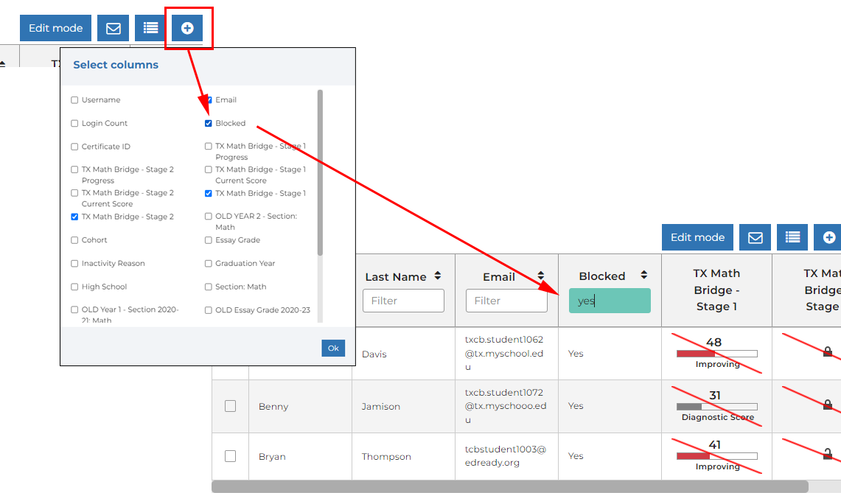841x504 pixels.
Task: Uncheck the Blocked column checkbox
Action: tap(208, 123)
